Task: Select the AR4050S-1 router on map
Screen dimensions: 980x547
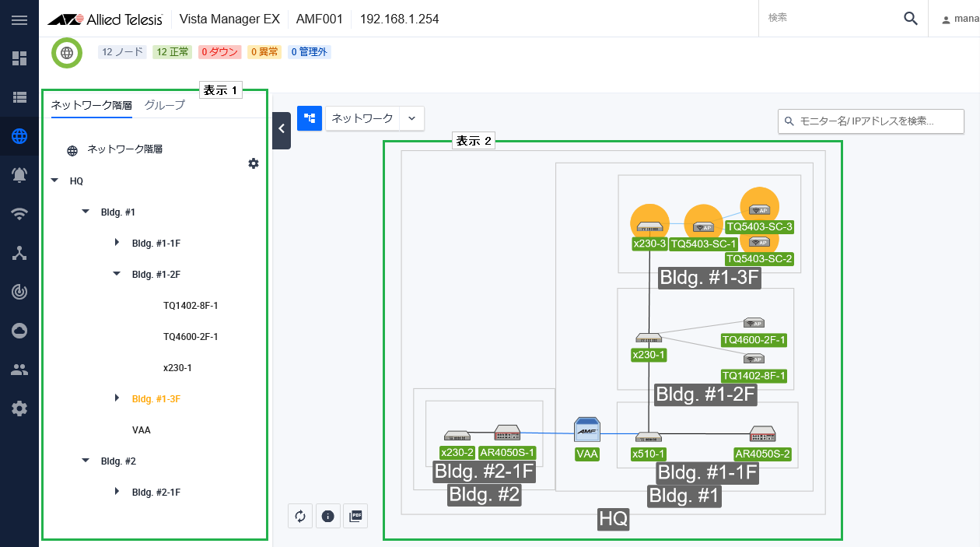Action: tap(507, 433)
